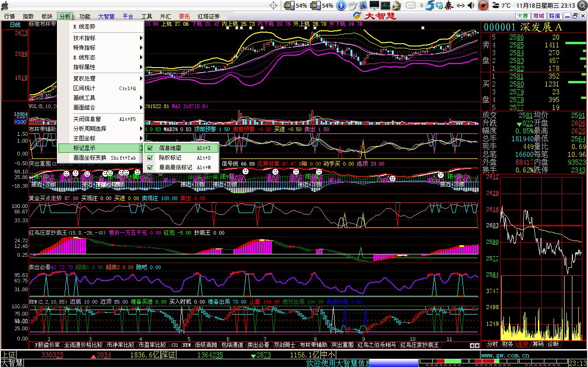Viewport: 588px width, 368px height.
Task: Click the X100 volume scale label
Action: 20,121
